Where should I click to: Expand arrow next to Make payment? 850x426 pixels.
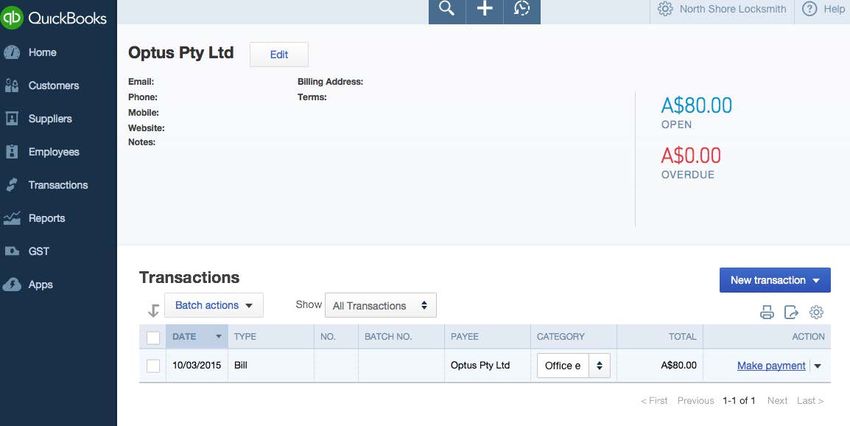click(x=817, y=366)
